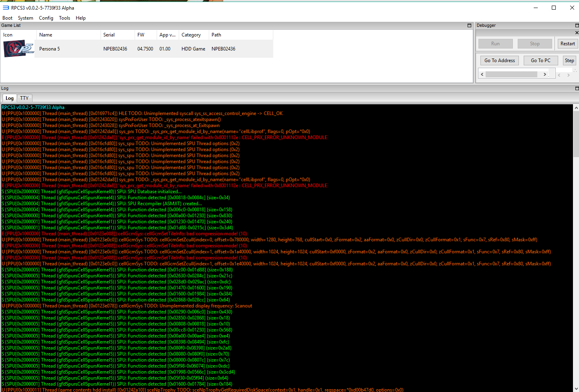Expand the Help menu
The width and height of the screenshot is (579, 392).
coord(81,18)
